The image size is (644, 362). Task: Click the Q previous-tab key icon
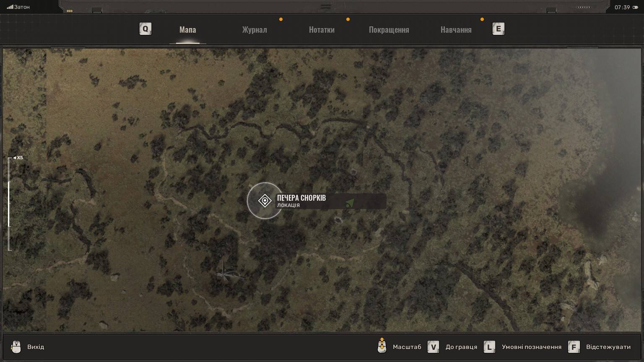point(145,29)
